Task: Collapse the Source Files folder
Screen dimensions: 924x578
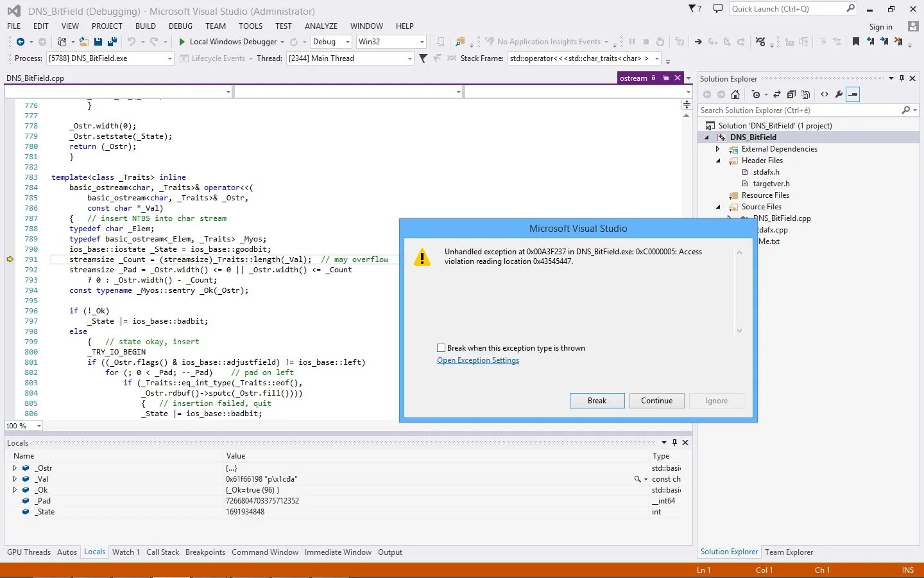Action: (718, 207)
